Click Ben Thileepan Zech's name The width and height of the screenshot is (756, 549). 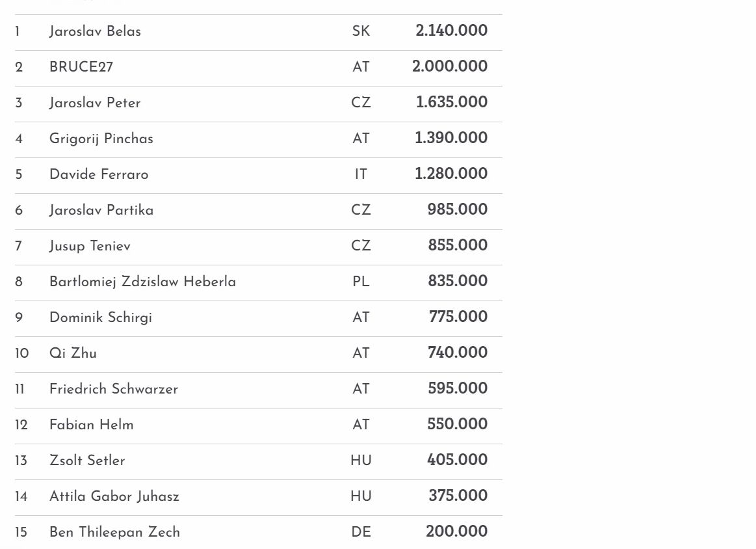[x=114, y=532]
